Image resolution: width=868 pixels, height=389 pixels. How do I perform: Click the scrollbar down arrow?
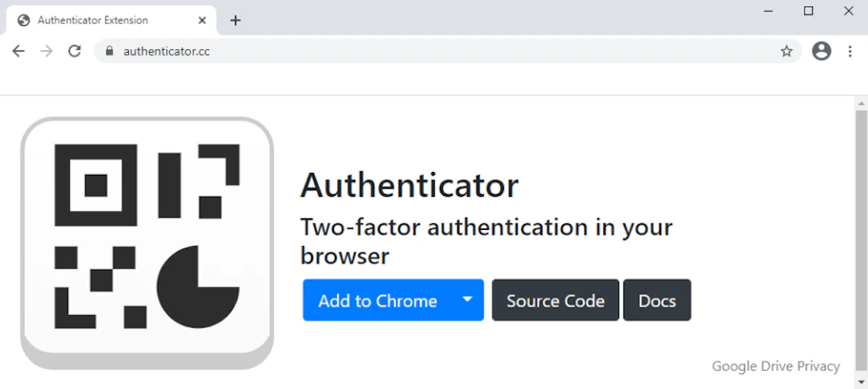coord(861,382)
